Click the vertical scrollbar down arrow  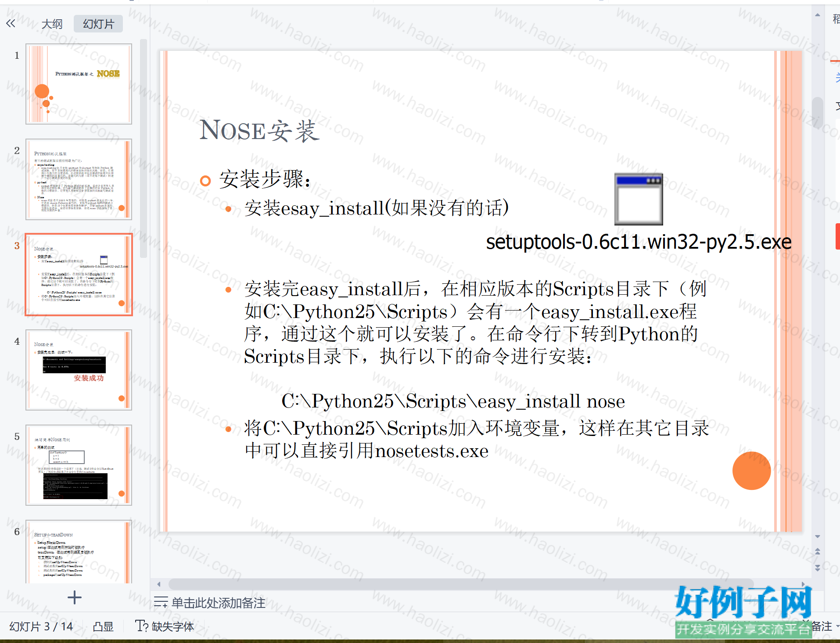817,536
